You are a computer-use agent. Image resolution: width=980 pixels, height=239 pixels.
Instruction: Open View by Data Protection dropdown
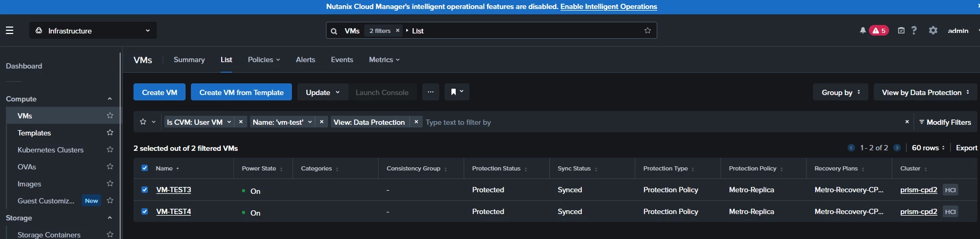coord(925,92)
